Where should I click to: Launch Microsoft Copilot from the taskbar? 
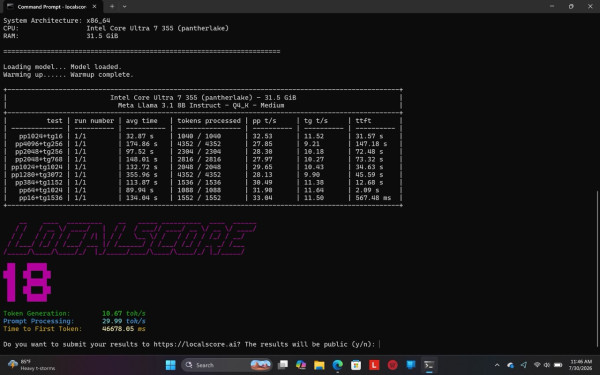(301, 365)
